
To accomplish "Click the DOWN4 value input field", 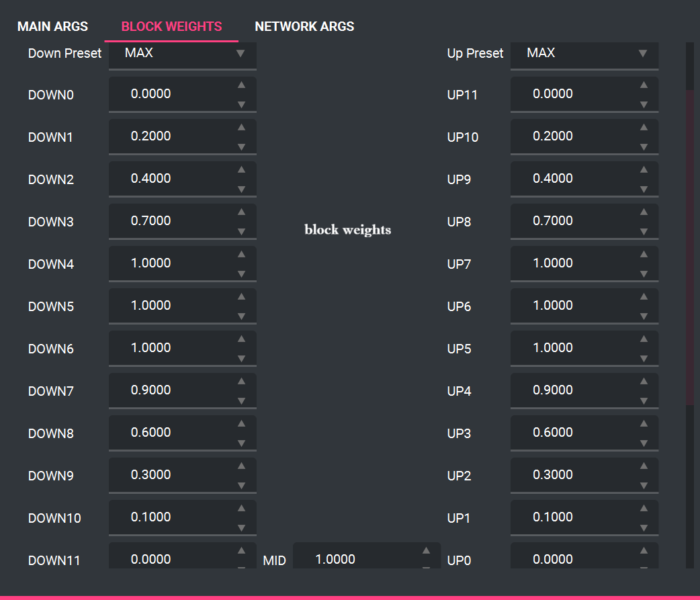I will pos(168,263).
